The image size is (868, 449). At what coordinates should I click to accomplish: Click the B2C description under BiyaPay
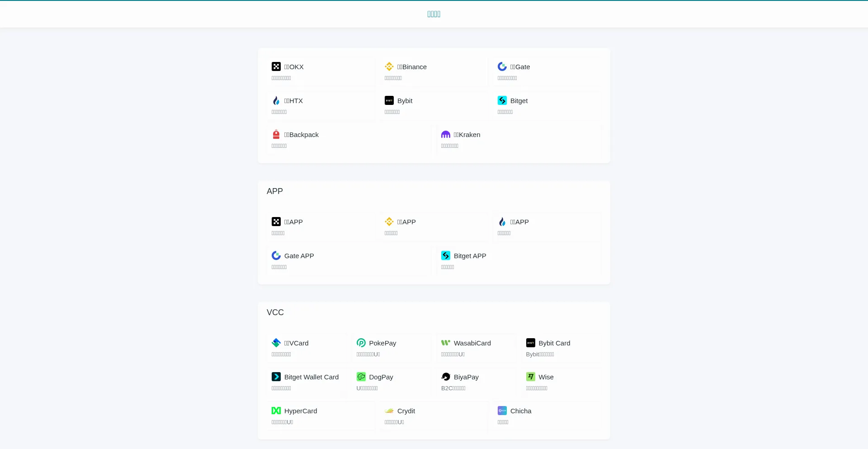(453, 388)
